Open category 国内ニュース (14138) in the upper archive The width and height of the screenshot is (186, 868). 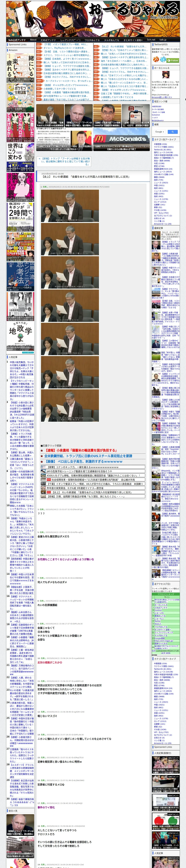click(x=163, y=152)
